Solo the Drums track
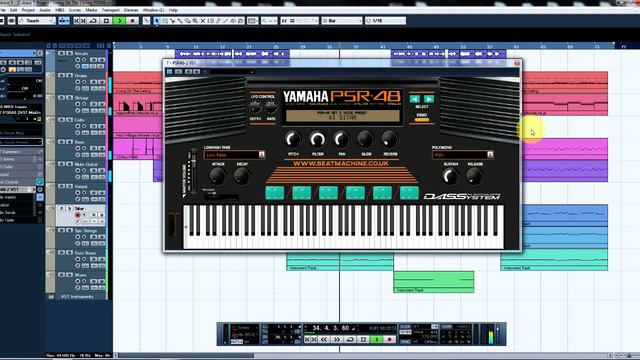 point(70,76)
